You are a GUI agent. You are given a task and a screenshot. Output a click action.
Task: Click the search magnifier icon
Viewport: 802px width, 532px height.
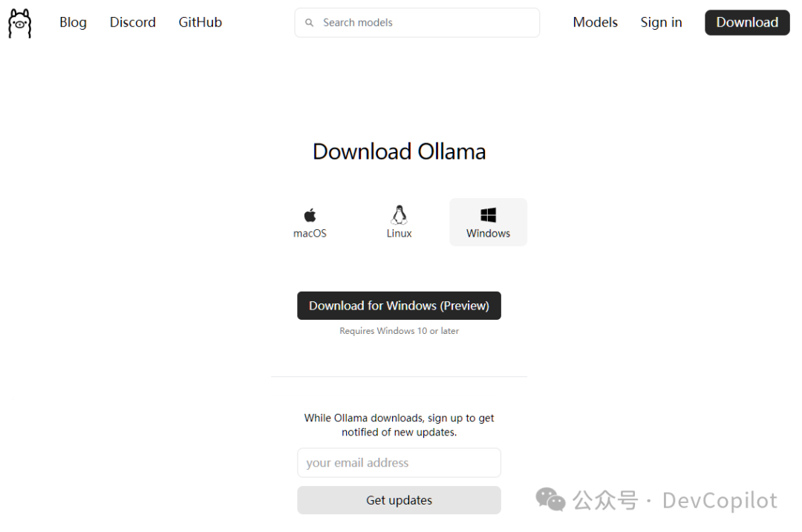(309, 22)
